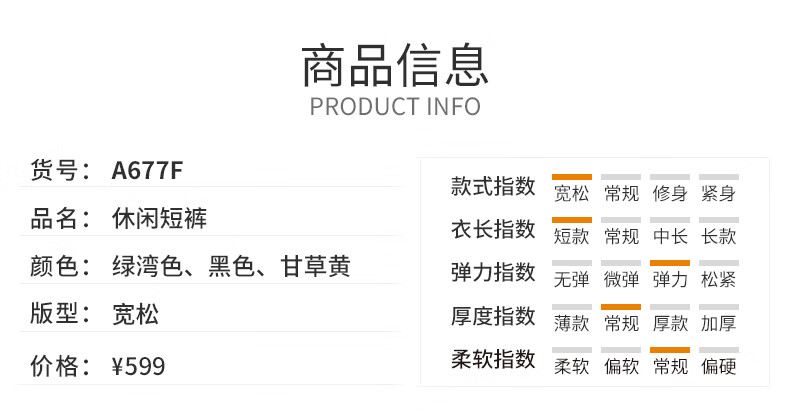This screenshot has height=410, width=790.
Task: Select 厚款 in the 厚度指数 row
Action: pos(670,323)
